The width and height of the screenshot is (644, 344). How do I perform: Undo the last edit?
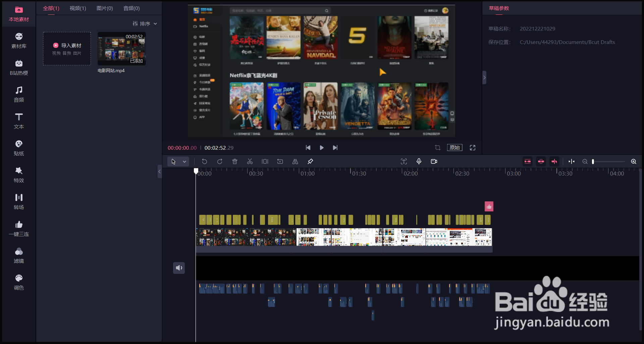[x=205, y=162]
